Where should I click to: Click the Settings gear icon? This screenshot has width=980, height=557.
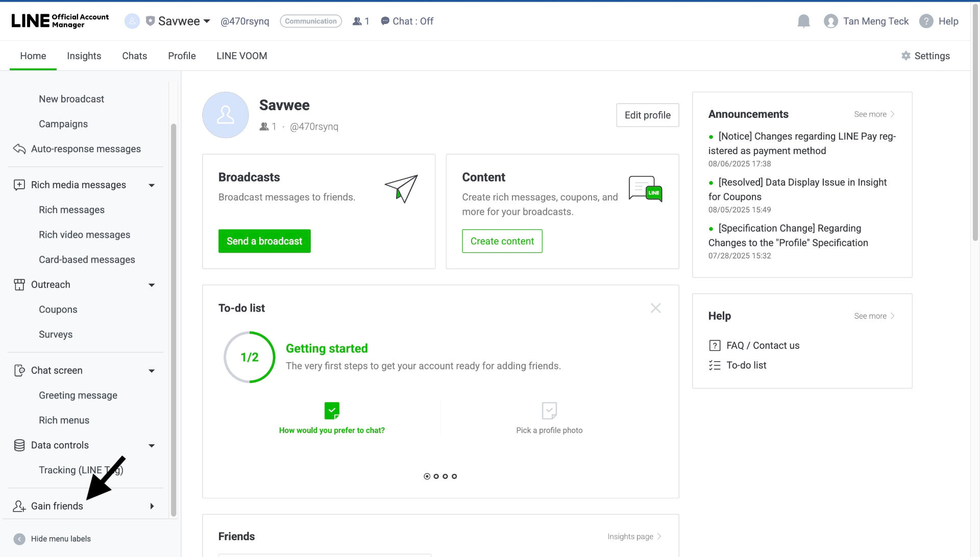(x=906, y=56)
